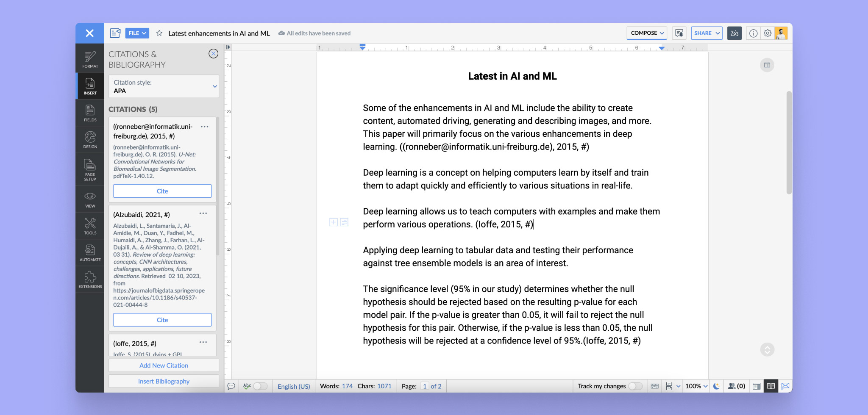Image resolution: width=868 pixels, height=415 pixels.
Task: Click the right indent ruler marker
Action: pos(662,48)
